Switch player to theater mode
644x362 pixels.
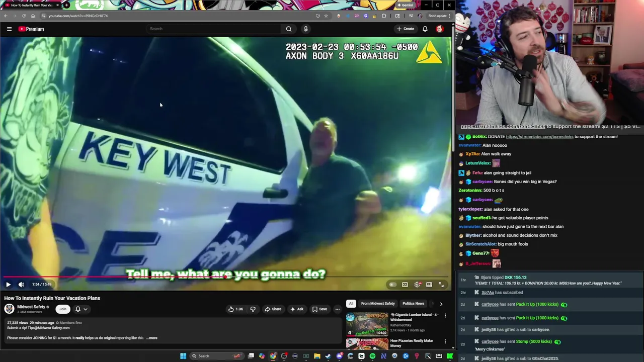[429, 285]
